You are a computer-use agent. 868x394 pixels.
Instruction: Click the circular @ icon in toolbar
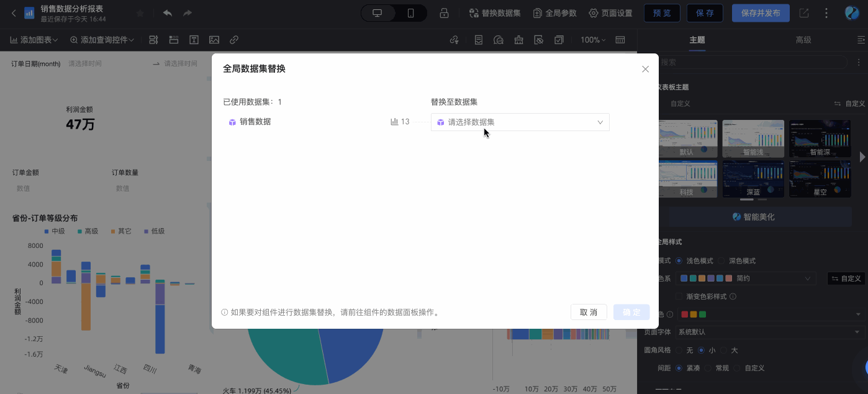[x=498, y=40]
